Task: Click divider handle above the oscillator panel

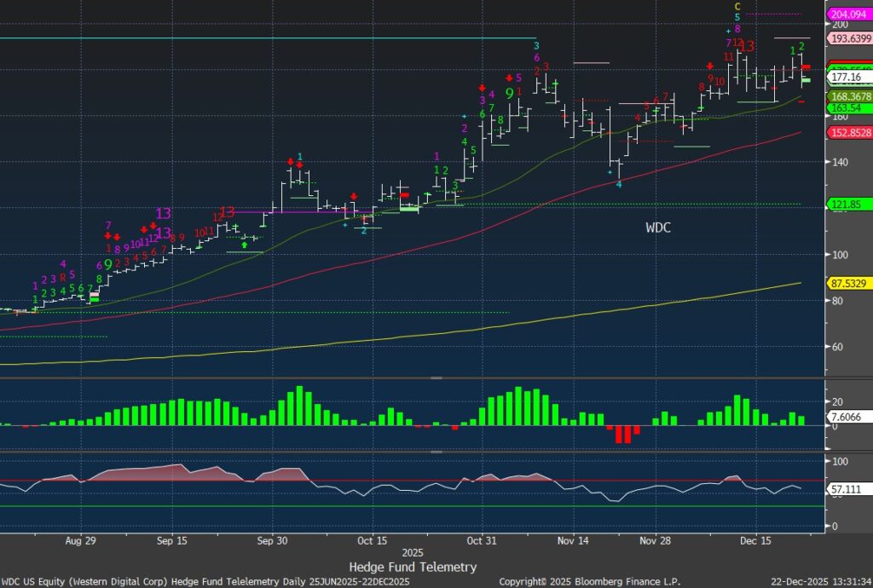Action: coord(436,452)
